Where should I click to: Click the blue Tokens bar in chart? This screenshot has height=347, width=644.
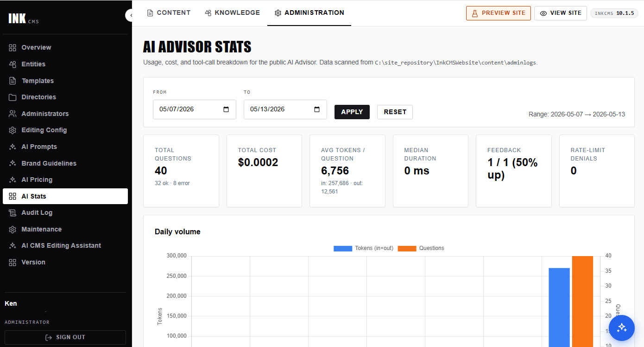coord(559,307)
